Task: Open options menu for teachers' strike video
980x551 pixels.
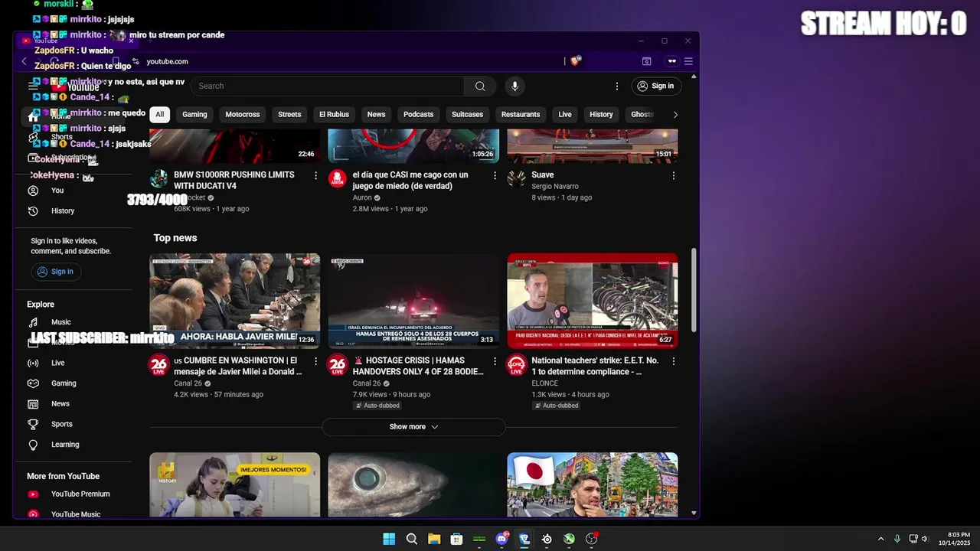Action: tap(674, 361)
